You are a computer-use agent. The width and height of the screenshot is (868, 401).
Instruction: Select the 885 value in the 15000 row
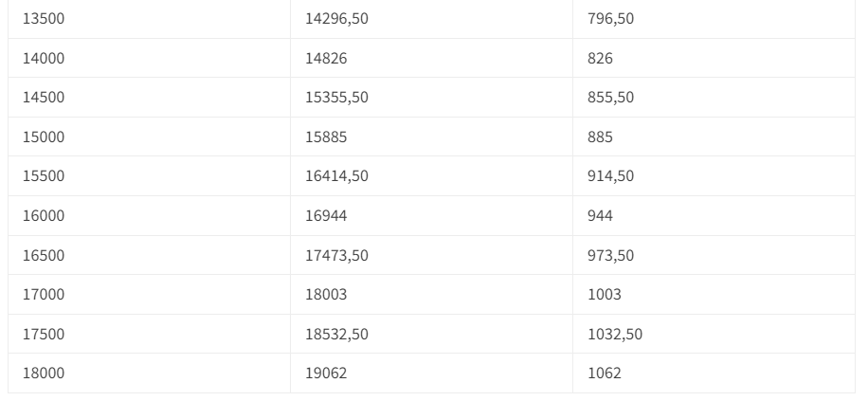pos(601,137)
